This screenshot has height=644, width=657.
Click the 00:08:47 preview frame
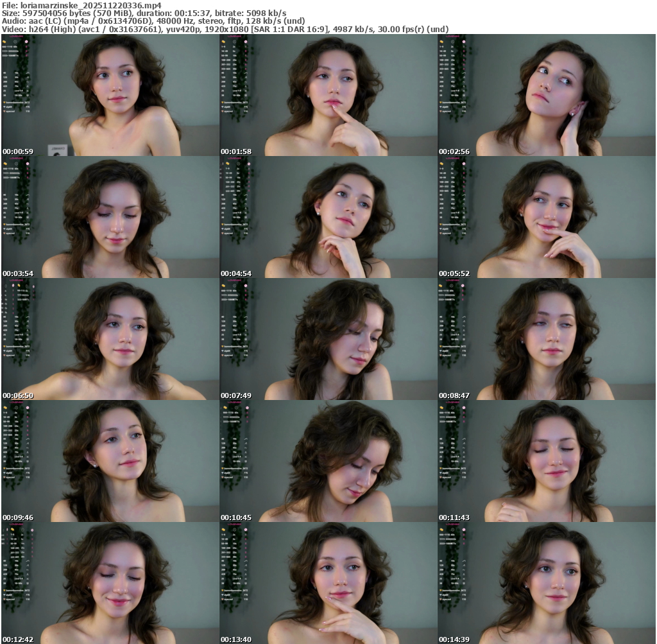point(547,339)
